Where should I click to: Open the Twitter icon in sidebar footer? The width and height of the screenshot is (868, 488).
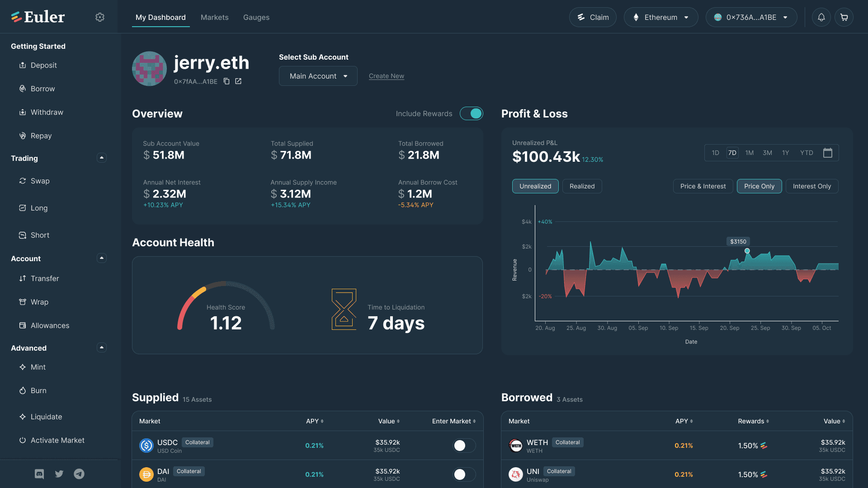click(x=59, y=474)
